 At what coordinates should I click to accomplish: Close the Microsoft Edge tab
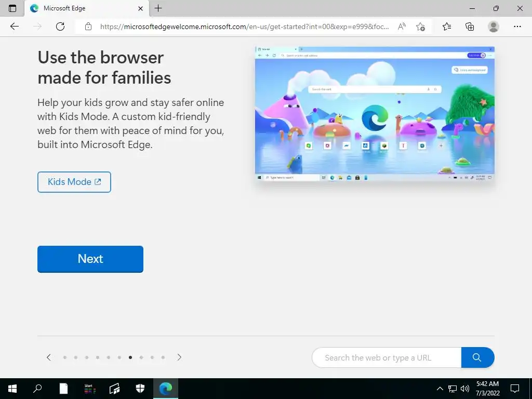(x=140, y=8)
